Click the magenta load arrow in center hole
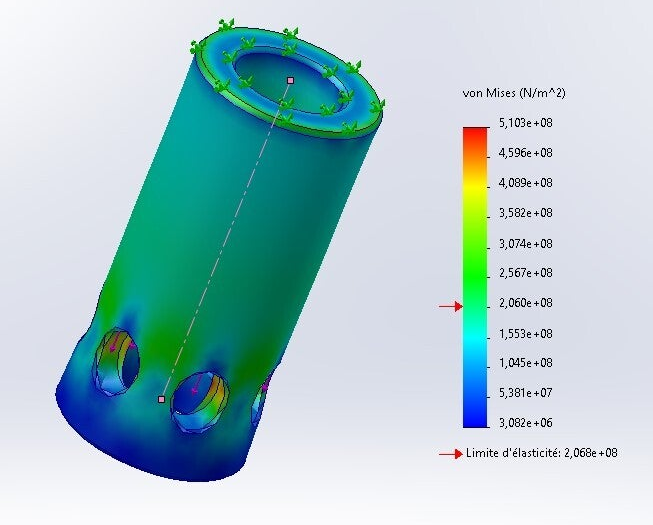653x525 pixels. pyautogui.click(x=196, y=385)
